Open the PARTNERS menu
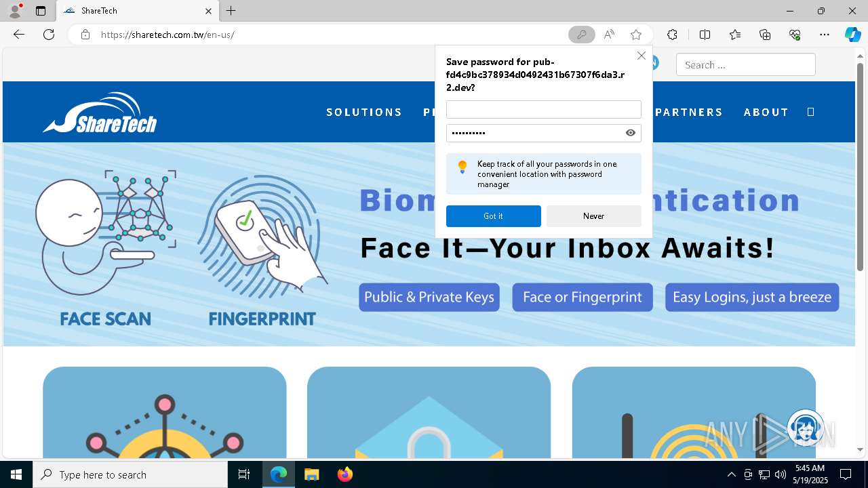868x488 pixels. 689,113
